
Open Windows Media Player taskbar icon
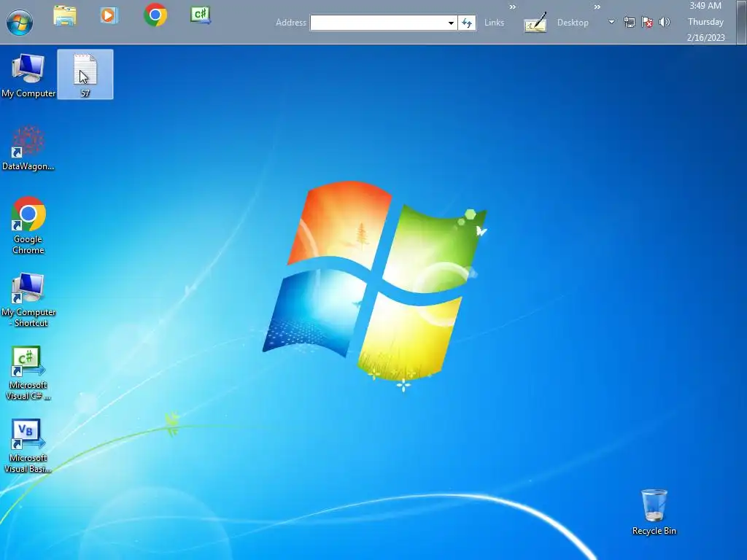tap(109, 15)
